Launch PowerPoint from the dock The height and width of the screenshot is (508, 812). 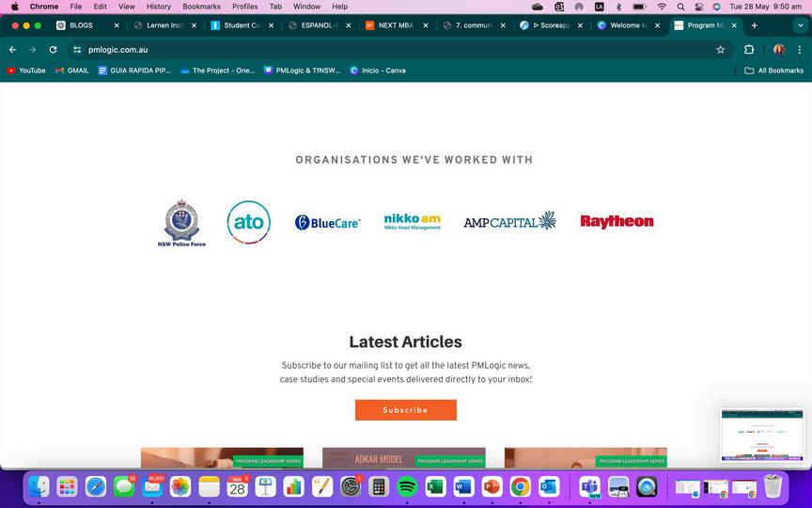(x=492, y=486)
